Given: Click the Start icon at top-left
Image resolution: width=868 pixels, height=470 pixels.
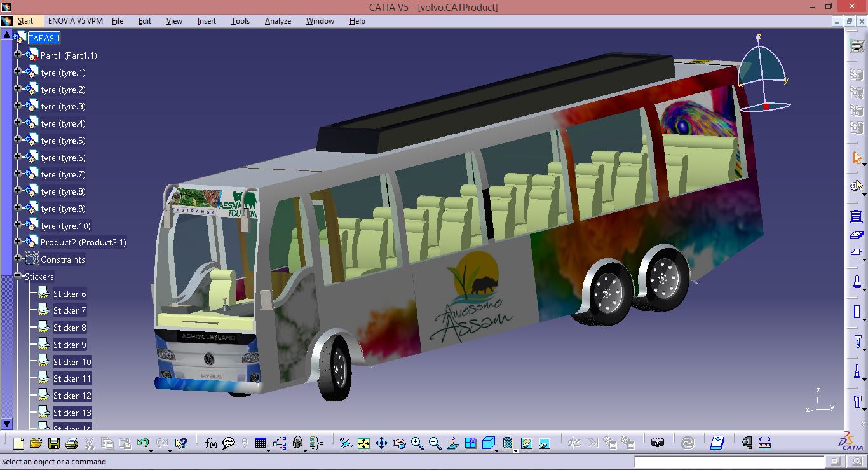Looking at the screenshot, I should 6,21.
